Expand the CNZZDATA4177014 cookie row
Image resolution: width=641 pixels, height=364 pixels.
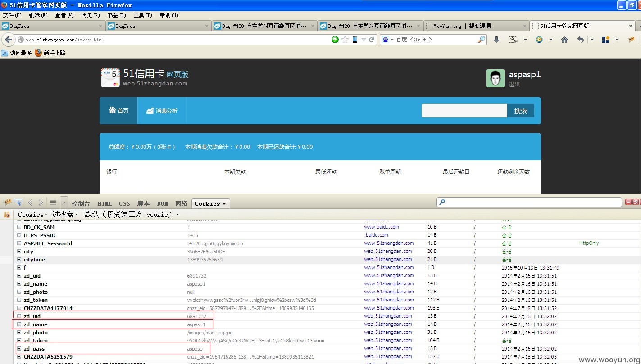[x=19, y=308]
